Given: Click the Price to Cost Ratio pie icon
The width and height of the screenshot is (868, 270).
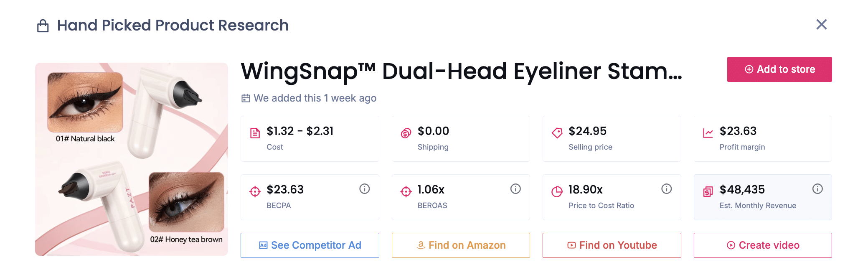Looking at the screenshot, I should (x=557, y=192).
